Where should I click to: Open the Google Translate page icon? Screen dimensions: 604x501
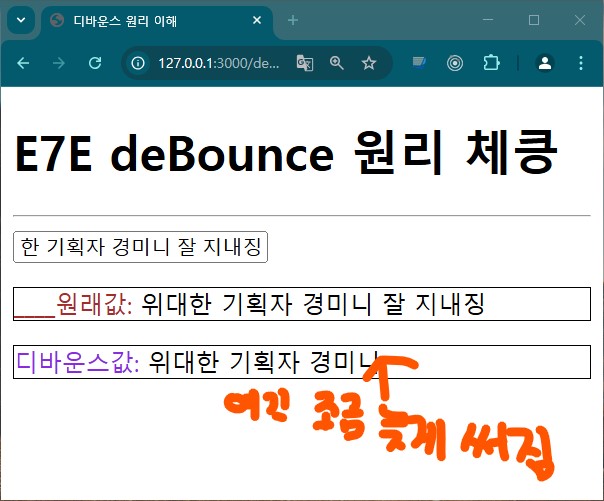[x=305, y=63]
